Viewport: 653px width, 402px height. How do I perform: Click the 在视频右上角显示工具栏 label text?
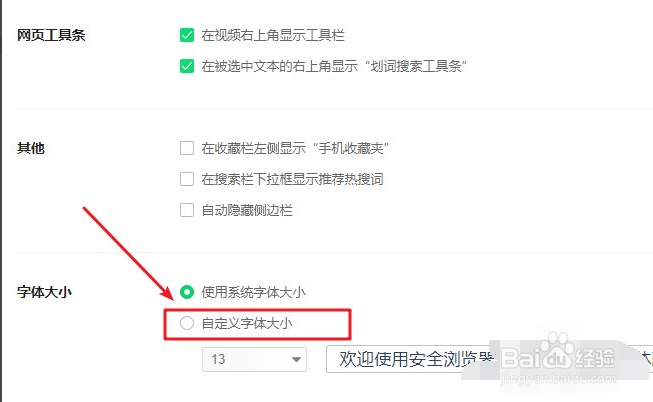point(272,35)
